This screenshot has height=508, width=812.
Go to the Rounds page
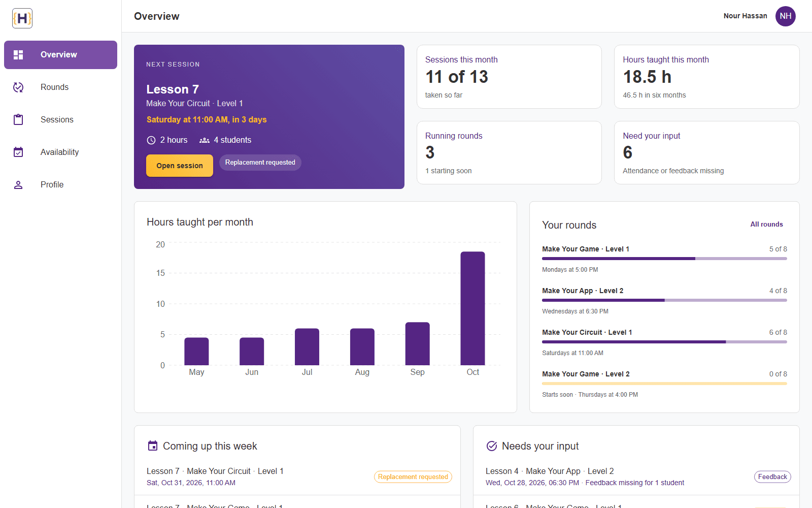pyautogui.click(x=60, y=87)
